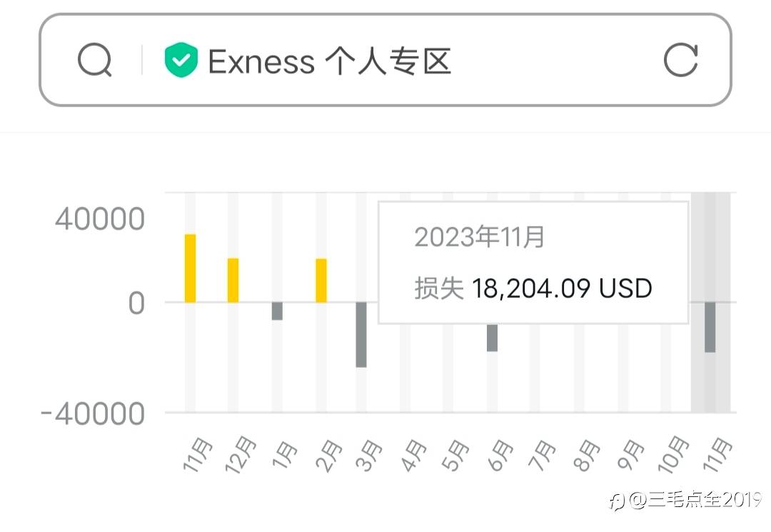This screenshot has width=771, height=532.
Task: Select the yellow February profit bar
Action: click(x=321, y=280)
